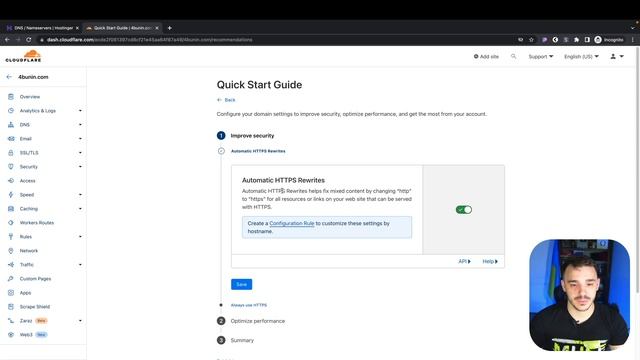Open the Overview sidebar icon
Image resolution: width=640 pixels, height=360 pixels.
[x=11, y=97]
